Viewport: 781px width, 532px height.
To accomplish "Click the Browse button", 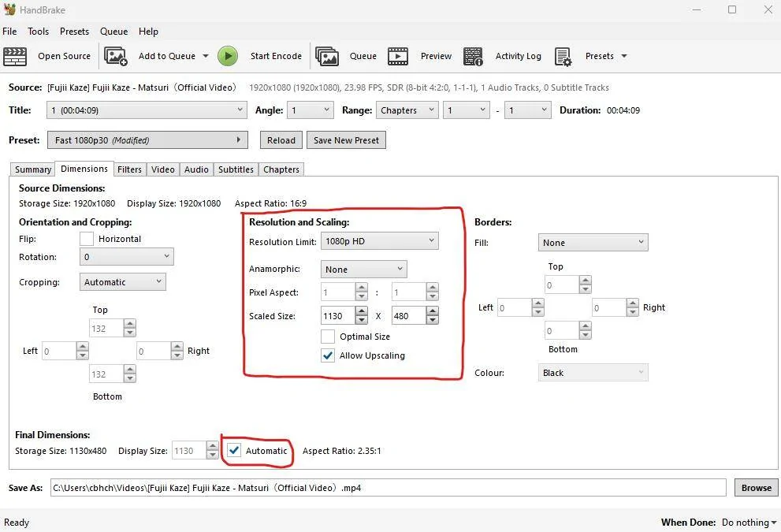I will tap(756, 488).
